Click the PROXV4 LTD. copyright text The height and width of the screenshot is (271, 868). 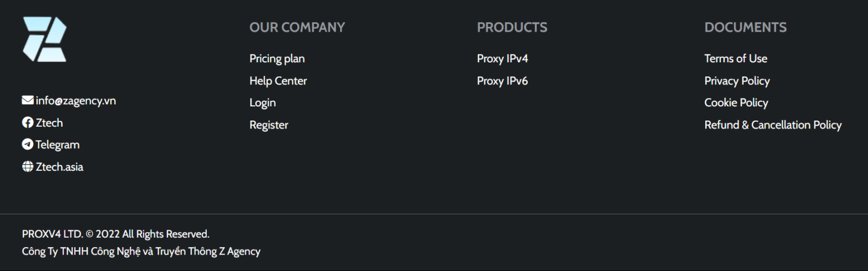pos(116,234)
